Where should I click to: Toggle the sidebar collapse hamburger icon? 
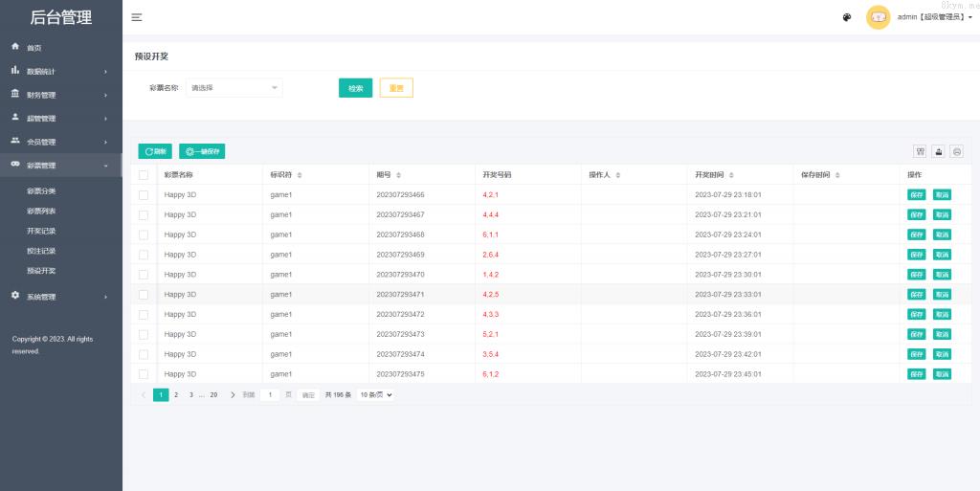[137, 17]
